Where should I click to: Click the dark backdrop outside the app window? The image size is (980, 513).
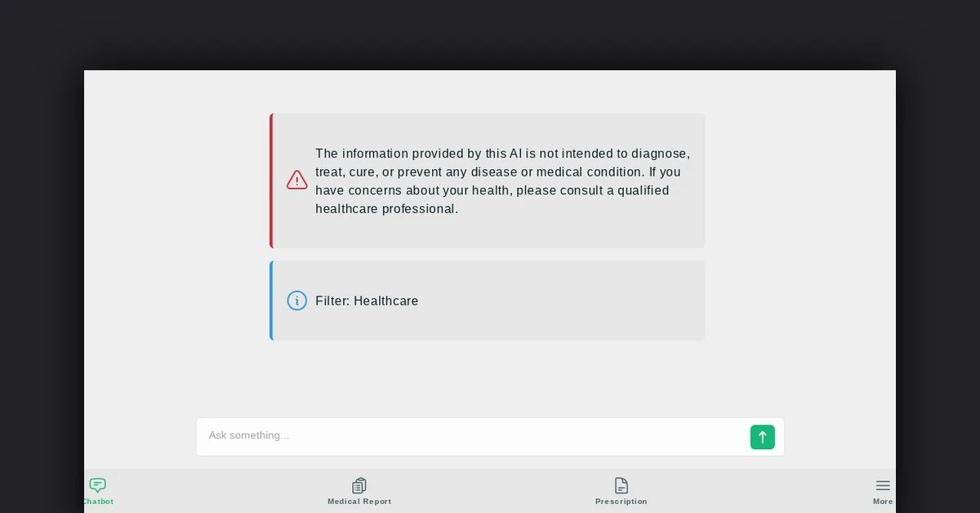click(x=490, y=34)
